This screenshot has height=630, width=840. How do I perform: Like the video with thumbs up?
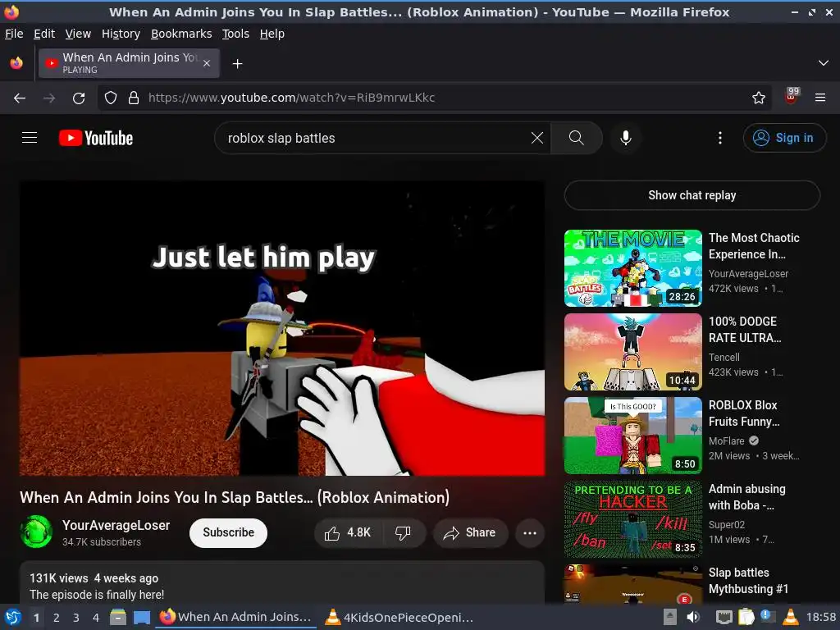pos(347,532)
